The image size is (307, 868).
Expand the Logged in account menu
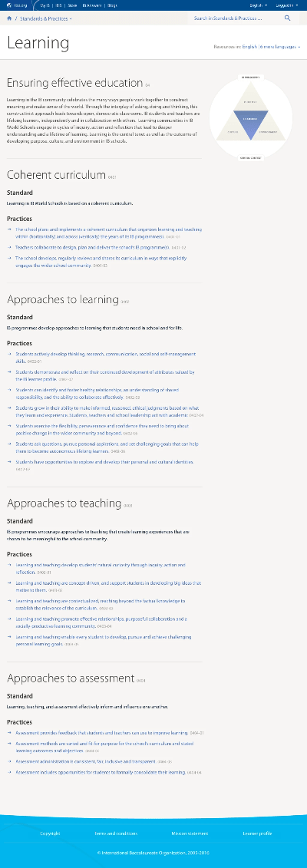click(x=288, y=5)
